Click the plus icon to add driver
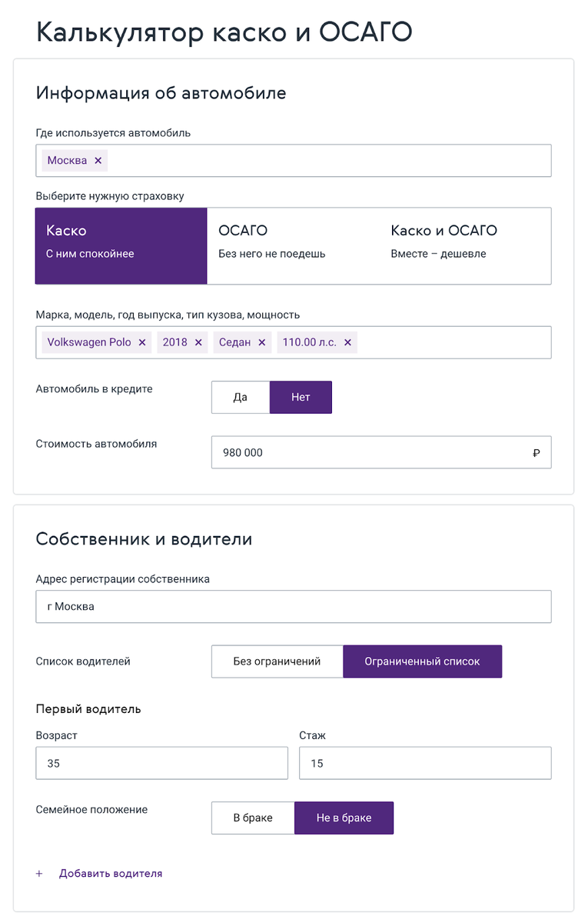Screen dimensions: 588x923 [x=40, y=874]
